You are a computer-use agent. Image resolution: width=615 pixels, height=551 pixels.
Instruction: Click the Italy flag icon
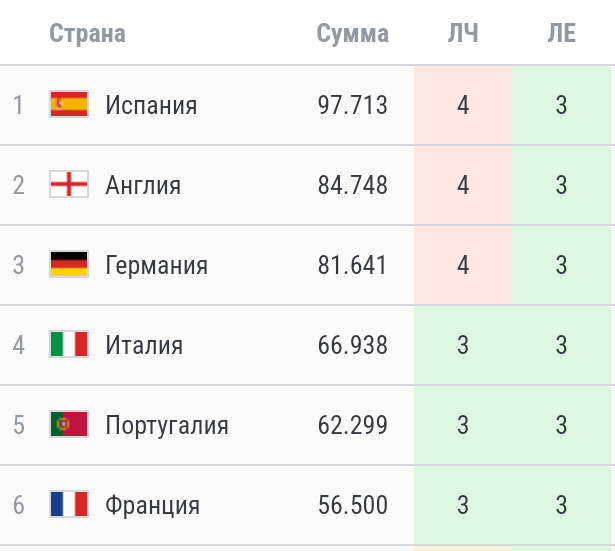click(x=69, y=344)
